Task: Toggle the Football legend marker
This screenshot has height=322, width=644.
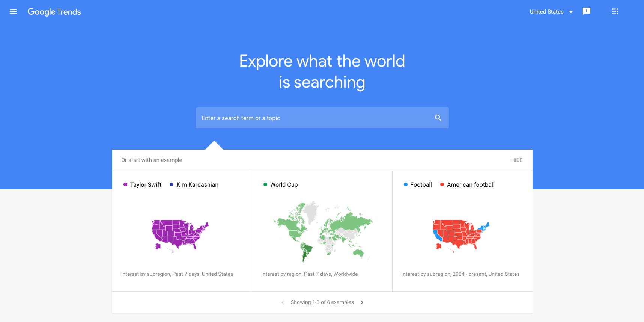Action: pyautogui.click(x=405, y=185)
